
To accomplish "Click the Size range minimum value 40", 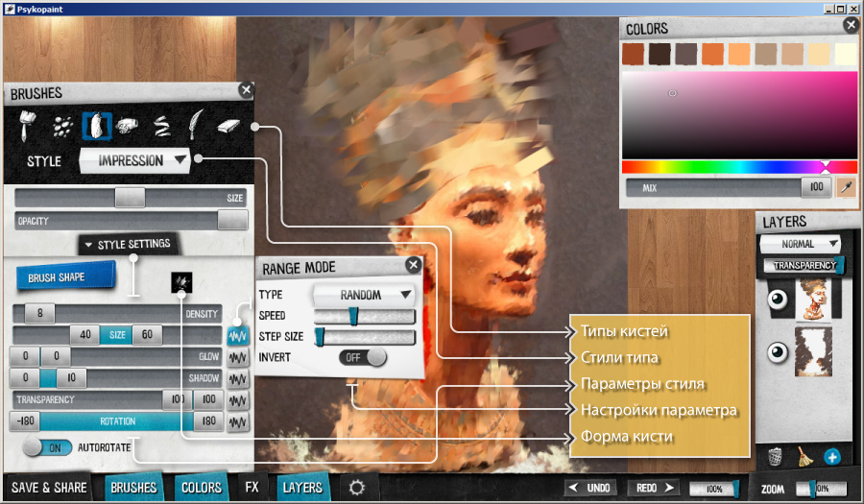I will (x=84, y=334).
